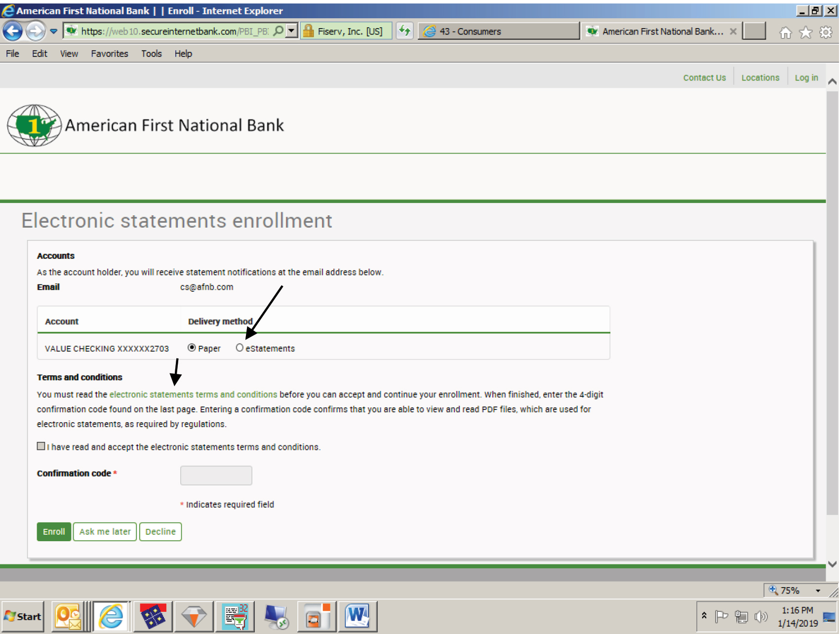
Task: Open the orange diamond taskbar app
Action: tap(194, 616)
